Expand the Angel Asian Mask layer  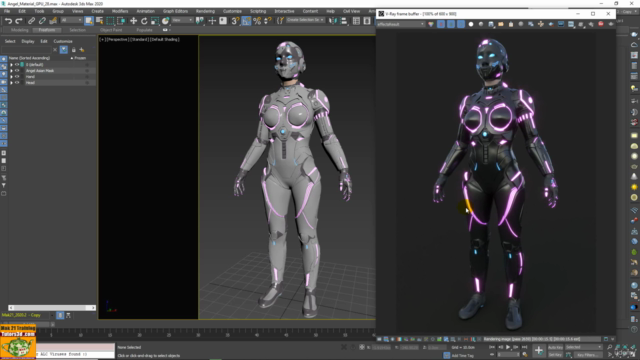tap(11, 71)
